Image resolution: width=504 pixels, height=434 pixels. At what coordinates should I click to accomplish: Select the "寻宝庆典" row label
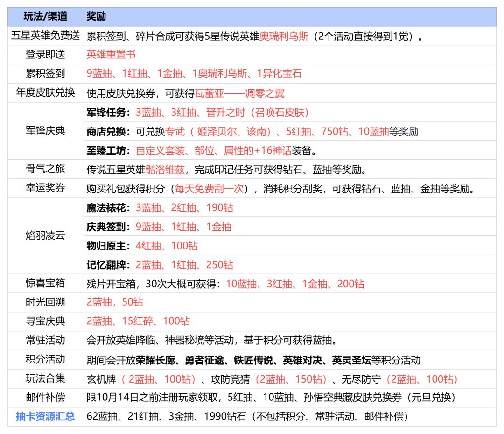pos(45,321)
